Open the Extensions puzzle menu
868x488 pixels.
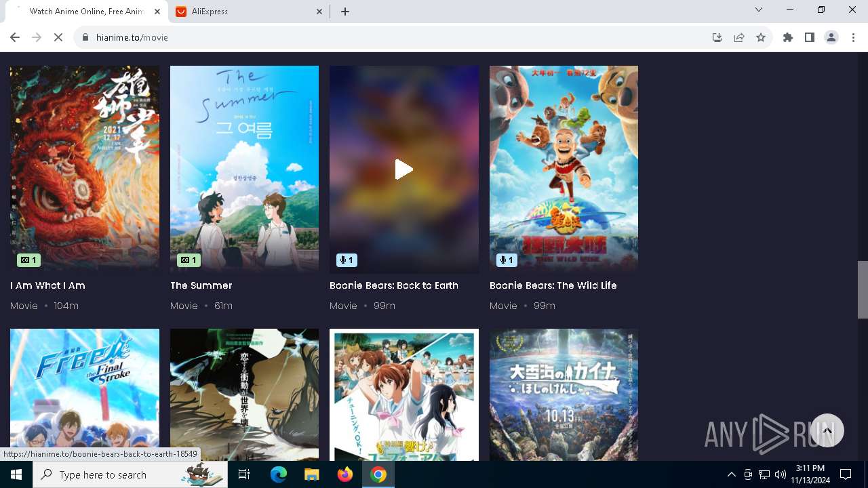pyautogui.click(x=788, y=37)
